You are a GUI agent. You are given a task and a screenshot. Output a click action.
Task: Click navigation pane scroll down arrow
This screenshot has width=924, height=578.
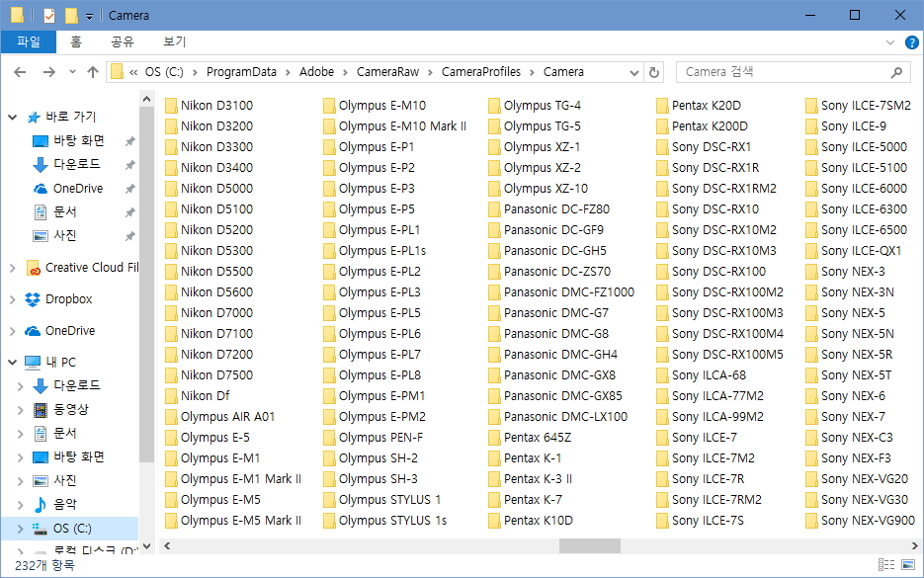point(147,546)
